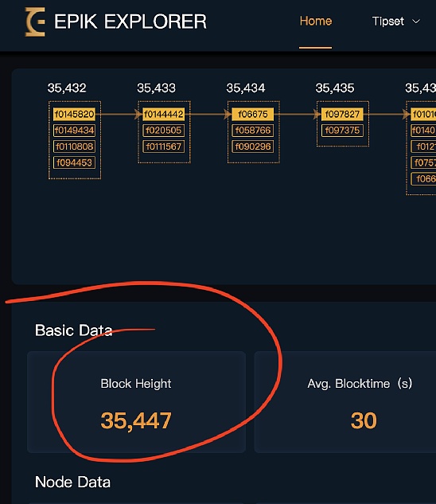Click highlighted block f06675
Image resolution: width=436 pixels, height=504 pixels.
point(253,114)
